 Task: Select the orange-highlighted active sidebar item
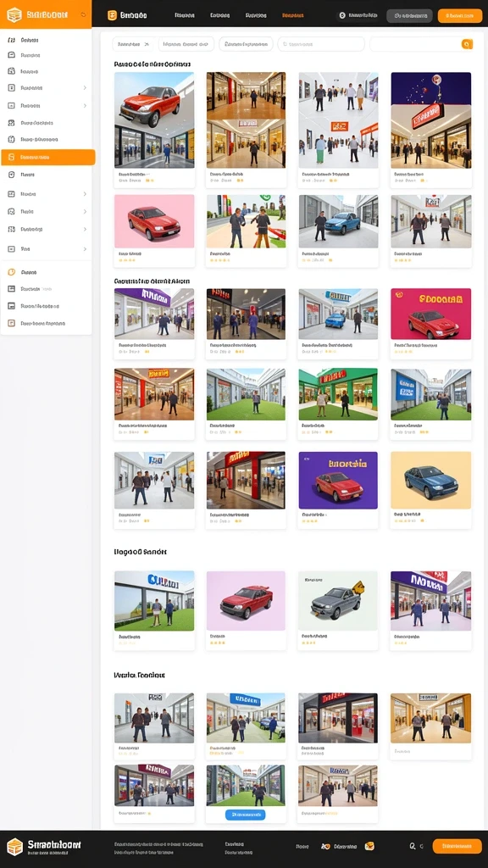click(48, 157)
